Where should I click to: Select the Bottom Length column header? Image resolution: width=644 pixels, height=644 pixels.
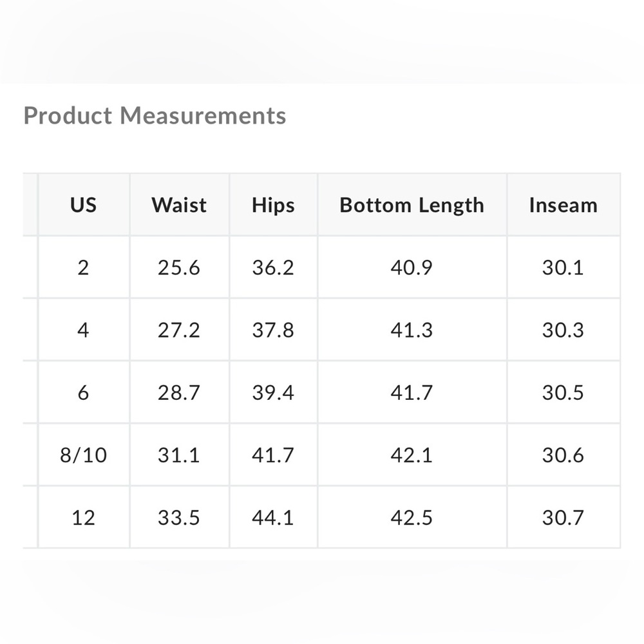412,205
